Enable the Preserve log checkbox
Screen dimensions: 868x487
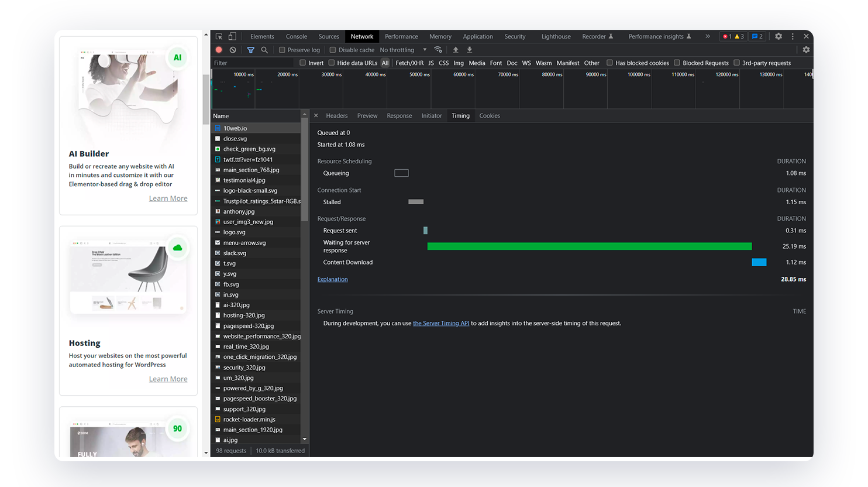[282, 50]
